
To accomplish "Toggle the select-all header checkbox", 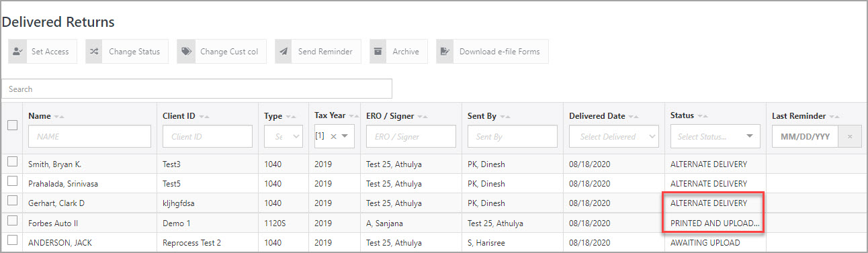I will 12,125.
